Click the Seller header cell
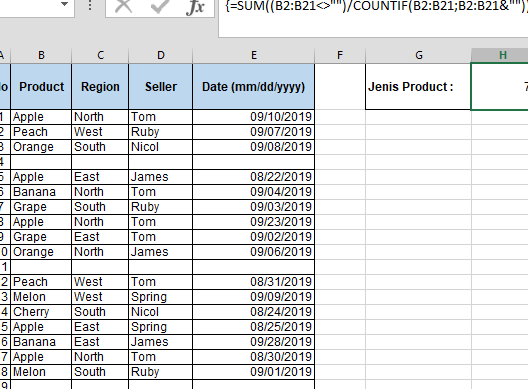 point(161,87)
